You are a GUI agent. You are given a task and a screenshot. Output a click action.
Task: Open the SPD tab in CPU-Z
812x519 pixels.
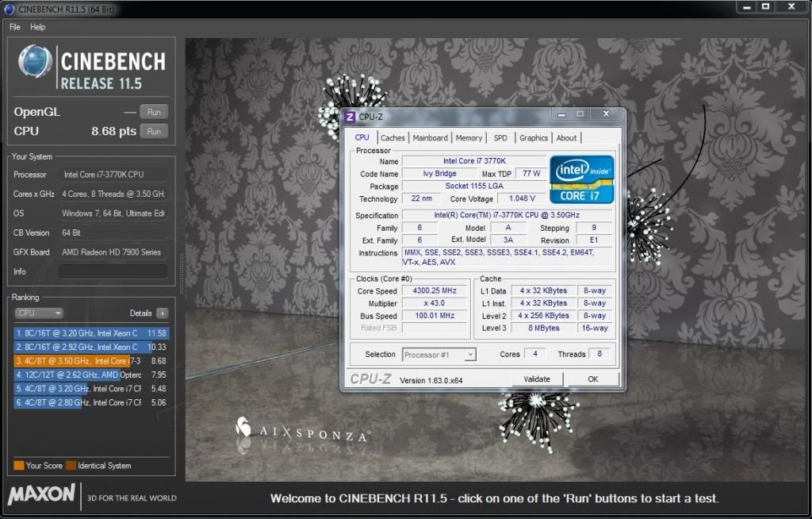pos(500,137)
